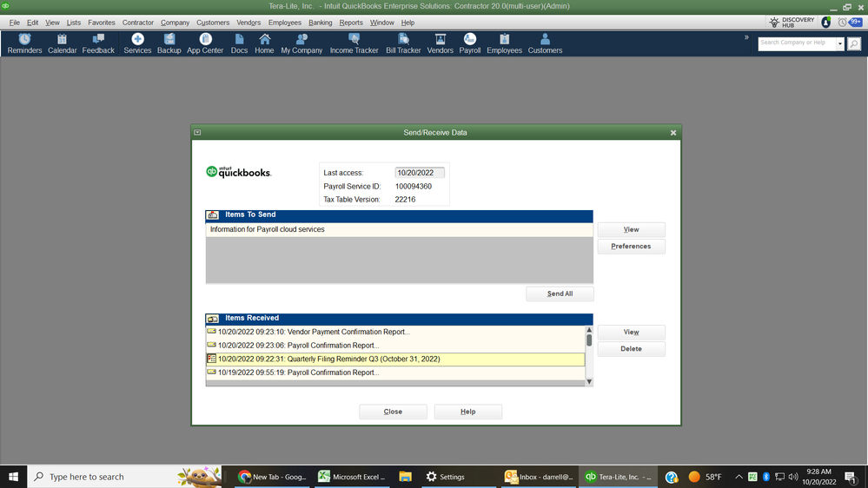
Task: Click the Feedback toolbar icon
Action: pos(98,43)
